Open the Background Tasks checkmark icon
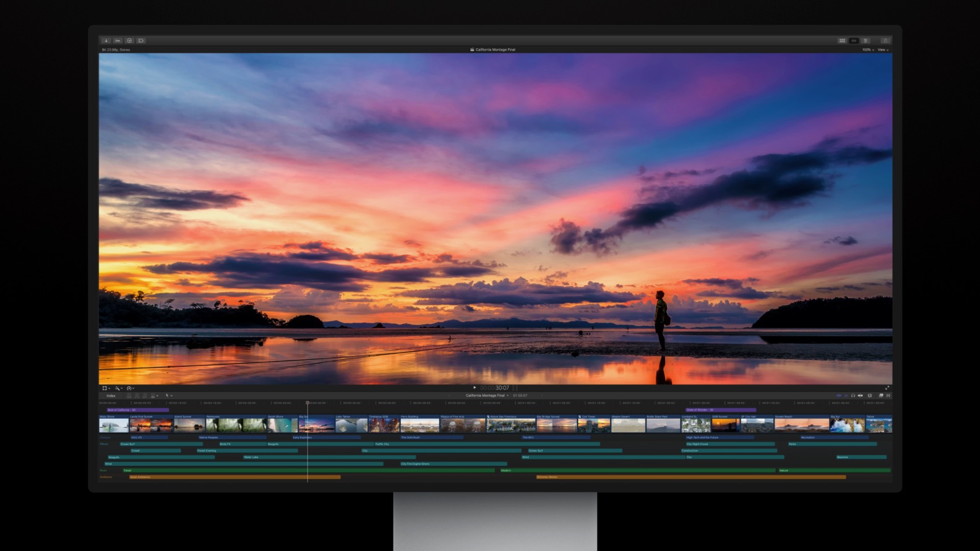This screenshot has width=980, height=551. coord(129,41)
